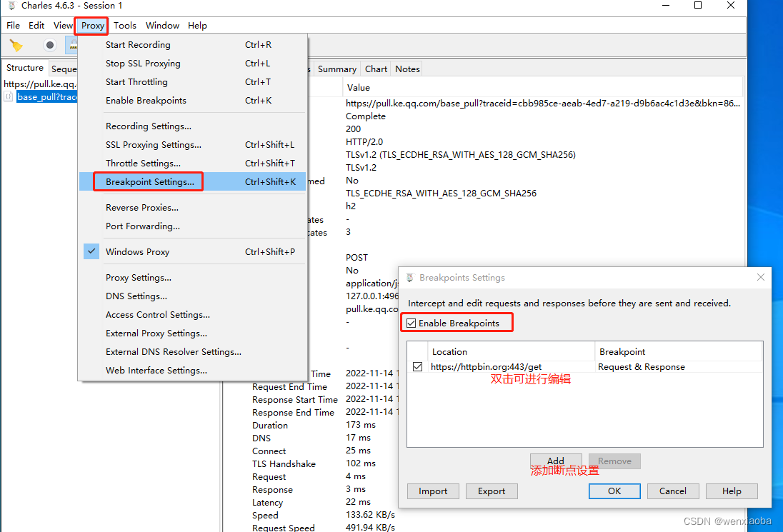Close the open Proxy menu
Viewport: 783px width, 532px height.
92,26
